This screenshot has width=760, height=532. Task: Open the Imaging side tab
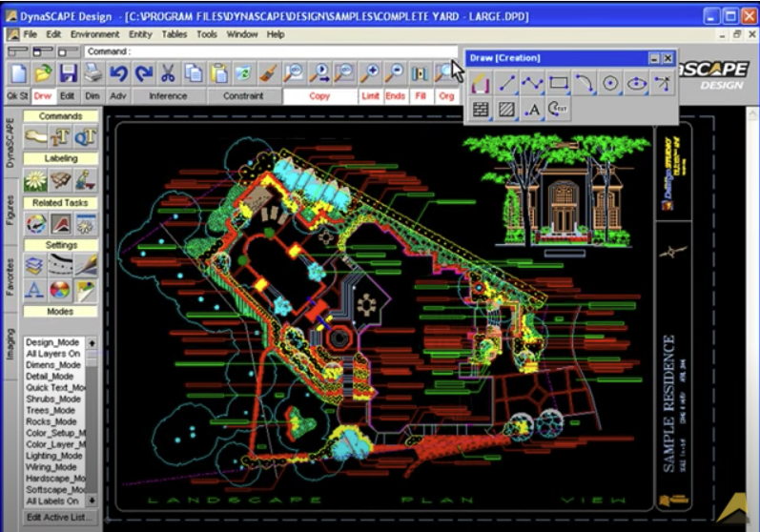tap(10, 344)
